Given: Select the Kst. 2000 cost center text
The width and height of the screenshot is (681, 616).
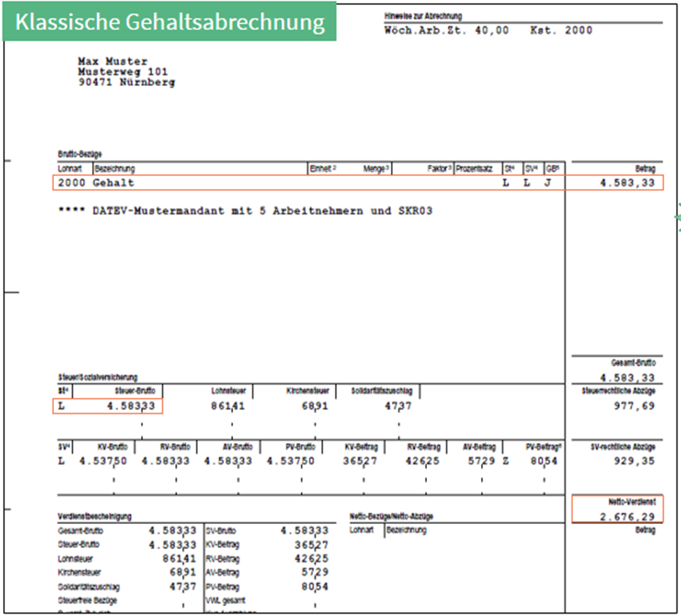Looking at the screenshot, I should pos(561,31).
